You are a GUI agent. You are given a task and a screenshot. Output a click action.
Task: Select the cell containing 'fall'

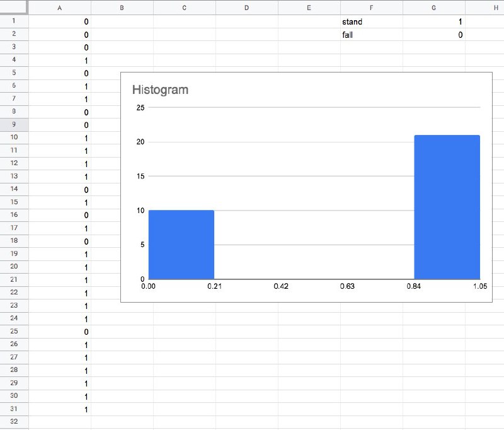coord(371,35)
